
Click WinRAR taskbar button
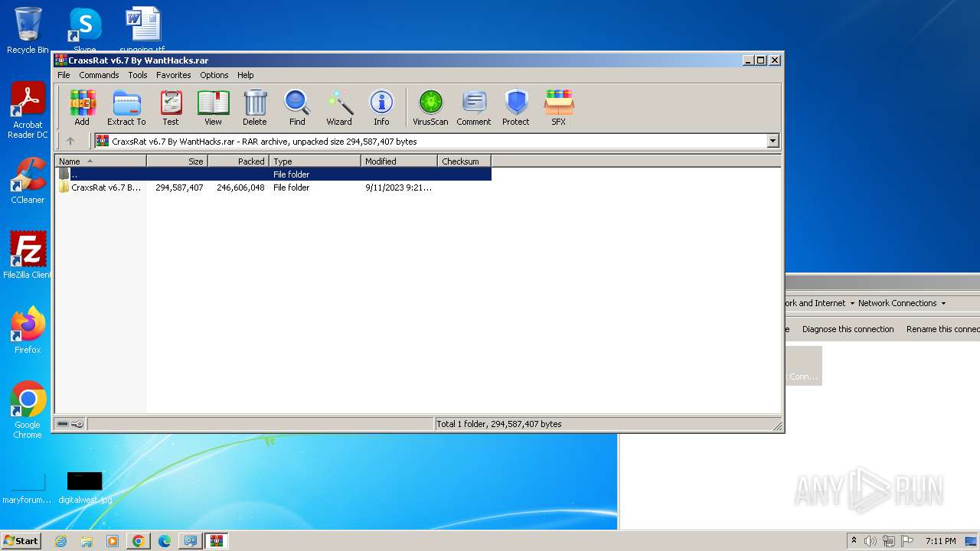pyautogui.click(x=217, y=541)
